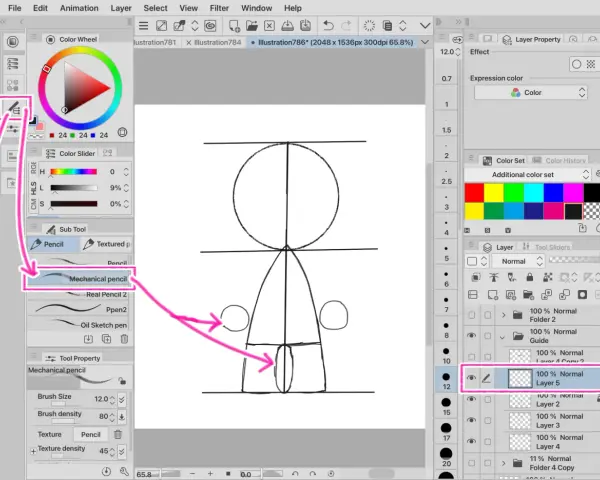Select the pencil tool icon in toolbar
The height and width of the screenshot is (480, 600).
(15, 108)
